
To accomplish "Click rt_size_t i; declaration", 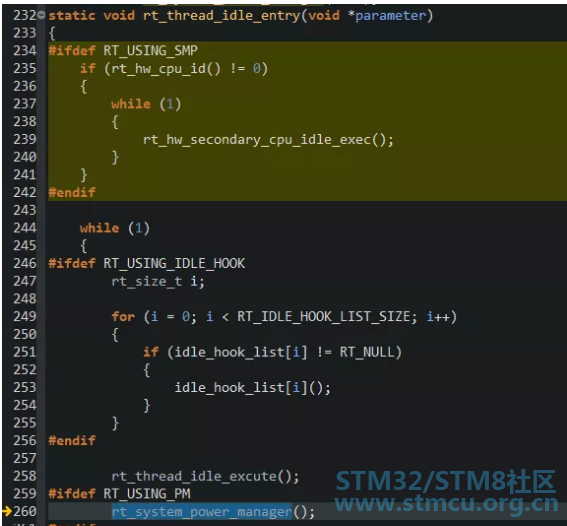I will [158, 281].
